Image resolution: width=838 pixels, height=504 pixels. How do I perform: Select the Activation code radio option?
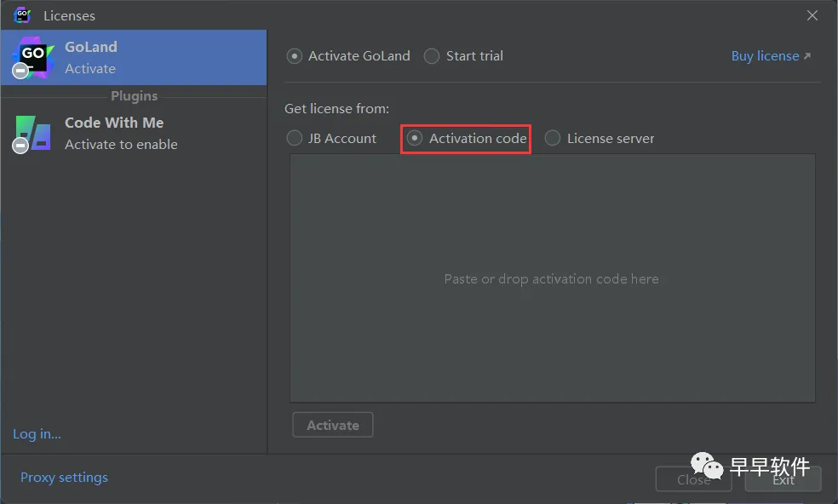416,139
